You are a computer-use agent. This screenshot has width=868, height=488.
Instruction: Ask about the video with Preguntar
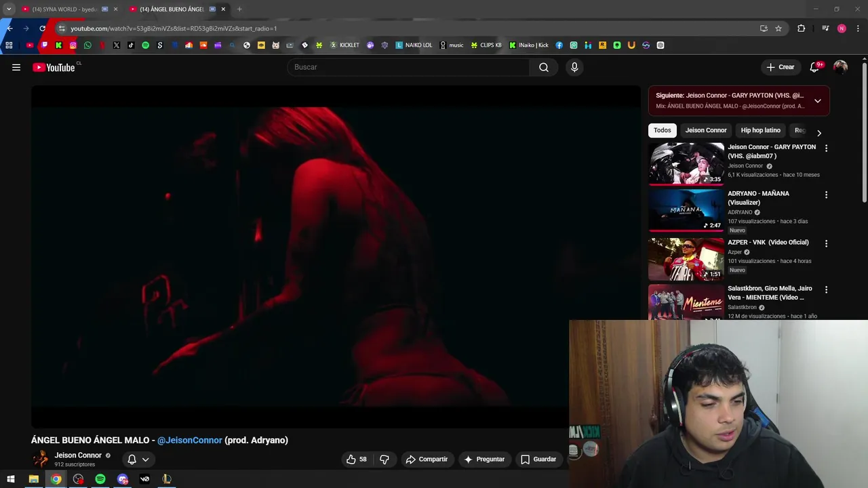(x=484, y=459)
